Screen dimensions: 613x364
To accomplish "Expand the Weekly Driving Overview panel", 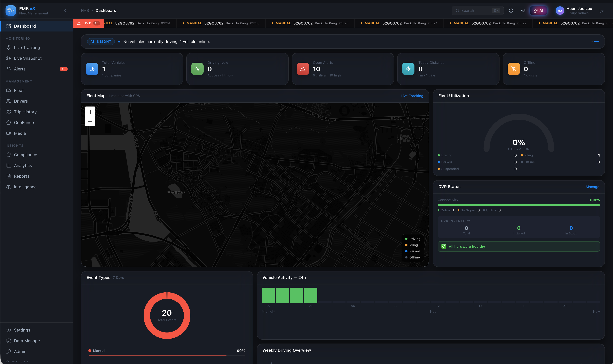I will 286,350.
